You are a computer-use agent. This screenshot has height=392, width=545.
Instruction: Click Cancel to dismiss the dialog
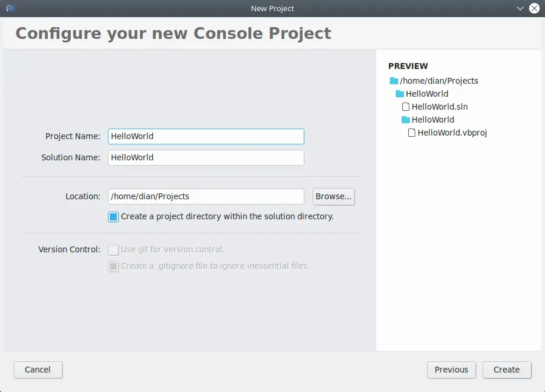(x=38, y=370)
